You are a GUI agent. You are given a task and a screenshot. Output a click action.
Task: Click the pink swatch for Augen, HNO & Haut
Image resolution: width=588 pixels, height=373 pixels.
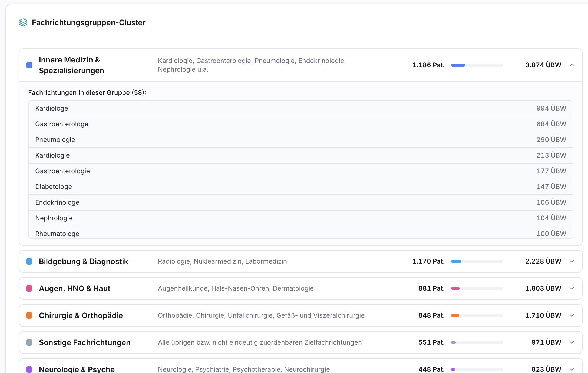pos(29,288)
